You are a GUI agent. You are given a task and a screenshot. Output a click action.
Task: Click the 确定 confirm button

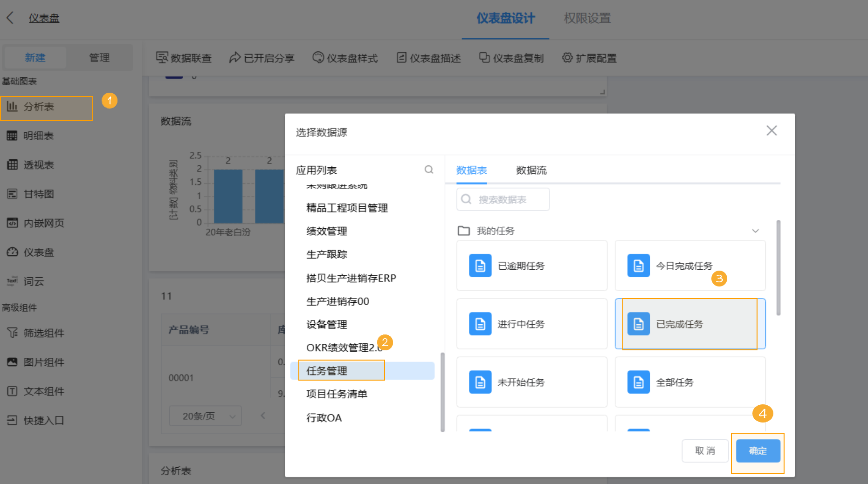[758, 450]
